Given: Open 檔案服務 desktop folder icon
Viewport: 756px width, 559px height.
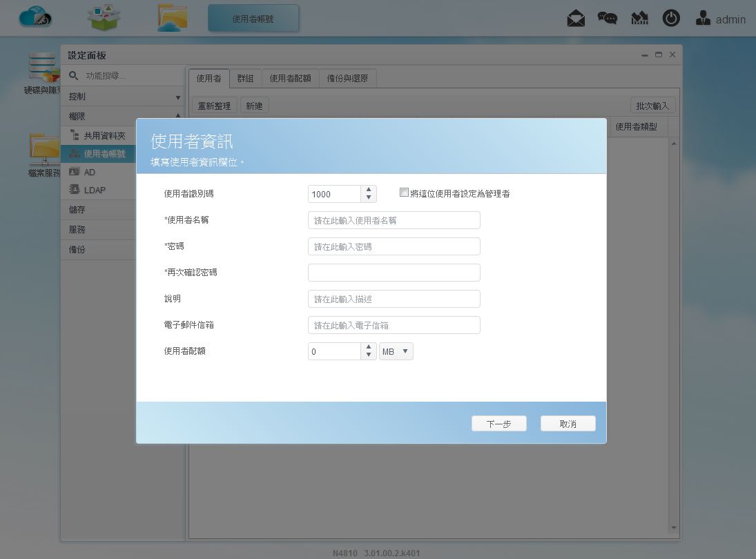Looking at the screenshot, I should 44,155.
